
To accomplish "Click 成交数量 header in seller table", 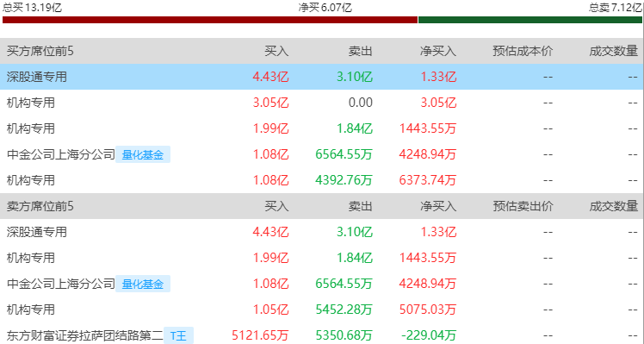I will tap(614, 206).
